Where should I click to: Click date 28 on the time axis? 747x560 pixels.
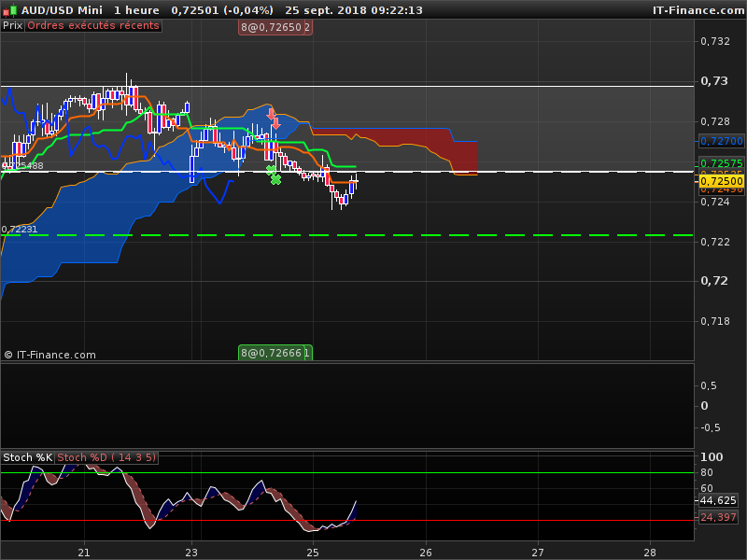click(650, 553)
